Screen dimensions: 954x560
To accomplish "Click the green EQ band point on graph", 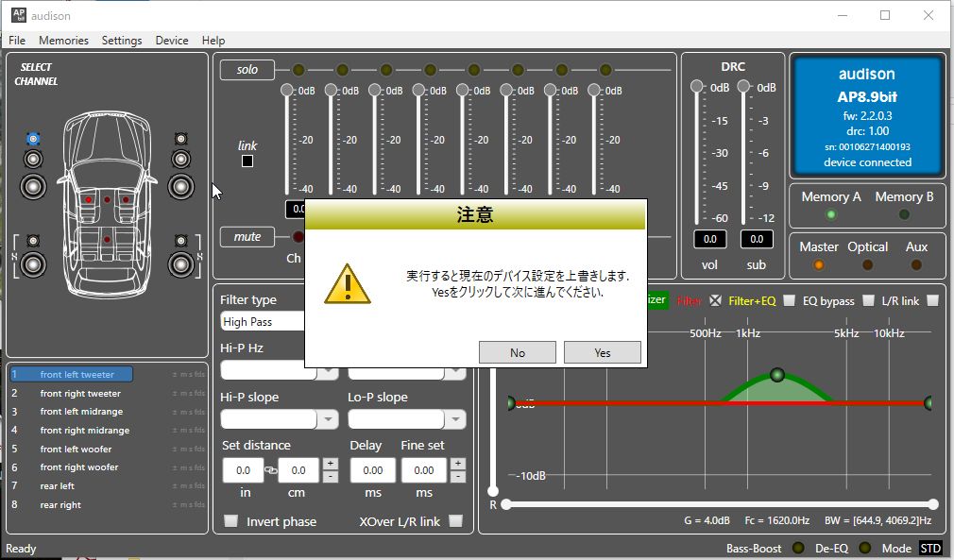I will [777, 375].
